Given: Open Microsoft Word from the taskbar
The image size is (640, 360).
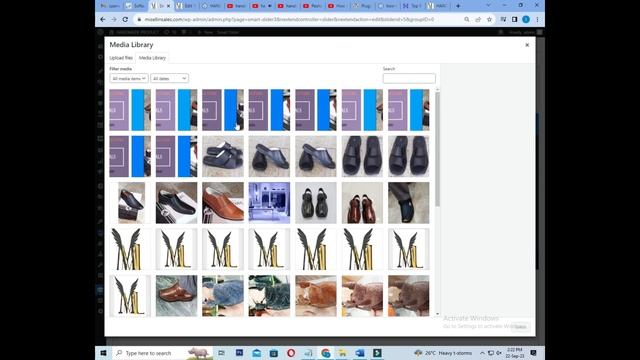Looking at the screenshot, I should tap(360, 353).
